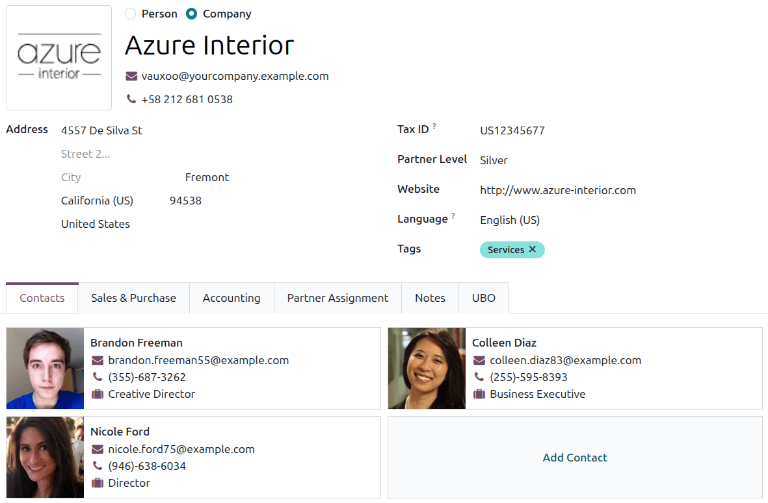This screenshot has width=768, height=503.
Task: Switch to the Sales & Purchase tab
Action: [x=133, y=298]
